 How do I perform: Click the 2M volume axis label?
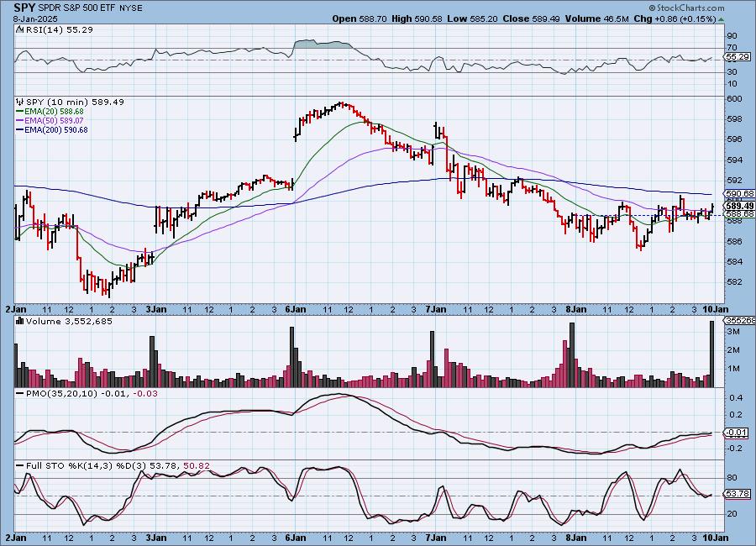tap(734, 350)
